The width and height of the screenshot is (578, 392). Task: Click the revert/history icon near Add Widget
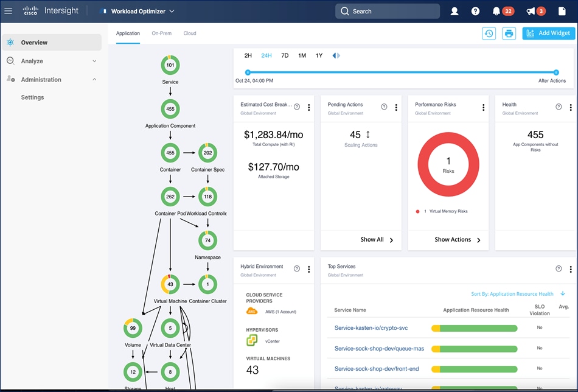(x=489, y=33)
